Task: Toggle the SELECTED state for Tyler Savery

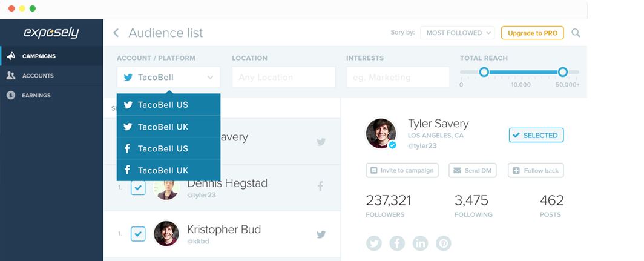Action: pyautogui.click(x=536, y=135)
